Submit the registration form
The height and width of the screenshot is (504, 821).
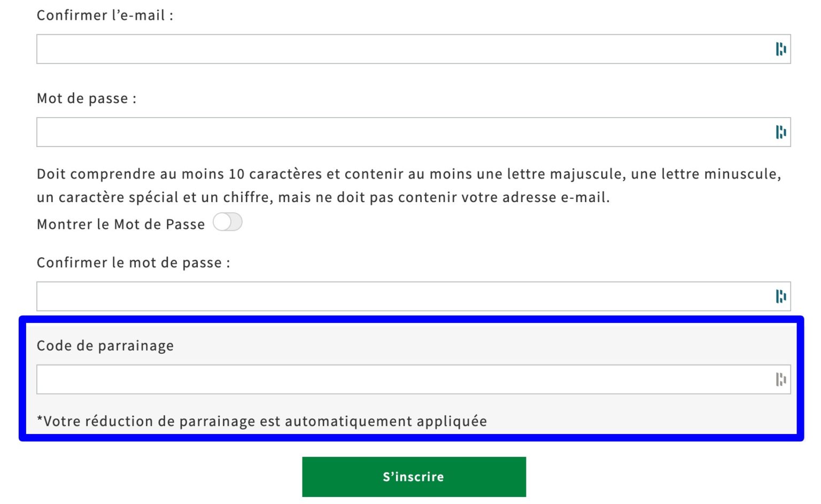[414, 476]
